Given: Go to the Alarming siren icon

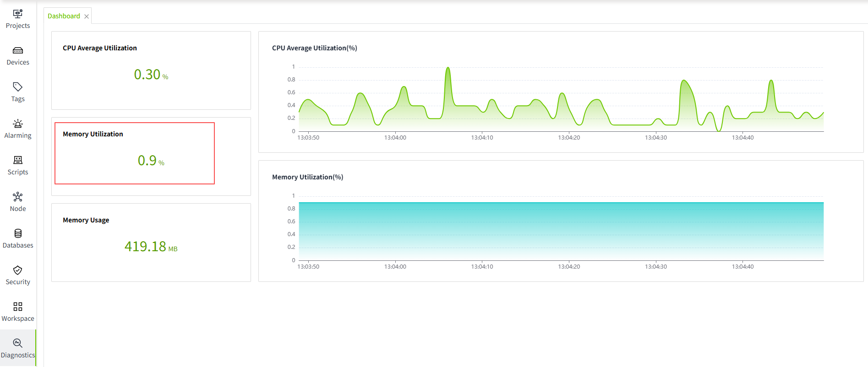Looking at the screenshot, I should pyautogui.click(x=18, y=124).
